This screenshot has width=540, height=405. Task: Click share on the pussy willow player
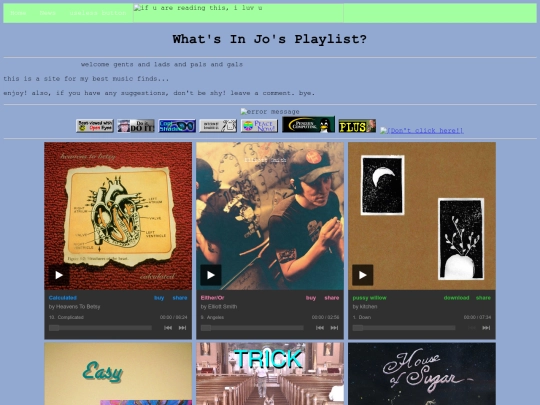click(483, 298)
